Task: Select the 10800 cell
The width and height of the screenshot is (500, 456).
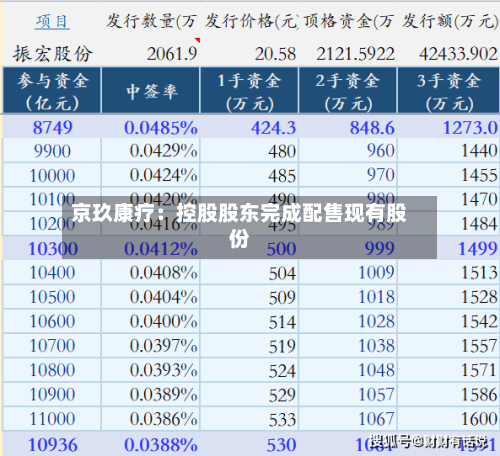Action: coord(52,370)
